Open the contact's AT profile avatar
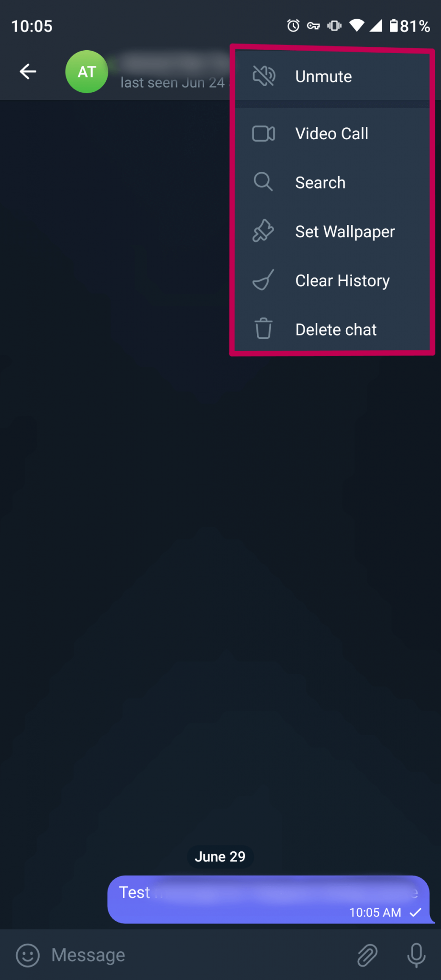This screenshot has width=441, height=980. coord(87,72)
